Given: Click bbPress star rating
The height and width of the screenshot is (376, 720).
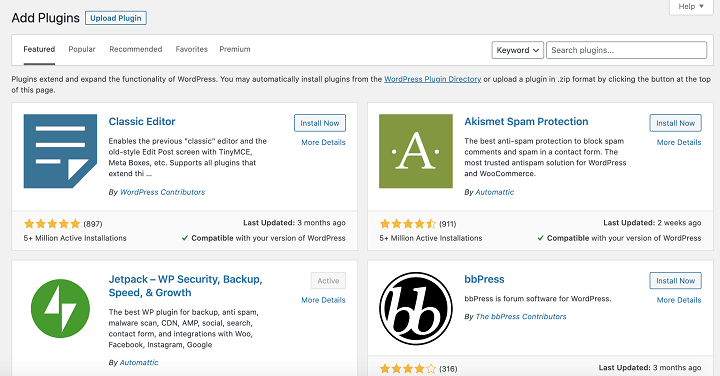Looking at the screenshot, I should [408, 369].
